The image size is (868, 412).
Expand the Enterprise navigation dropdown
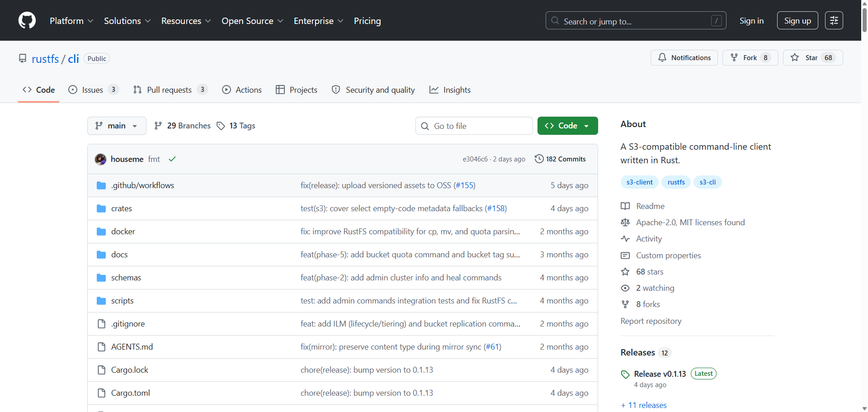click(x=319, y=21)
